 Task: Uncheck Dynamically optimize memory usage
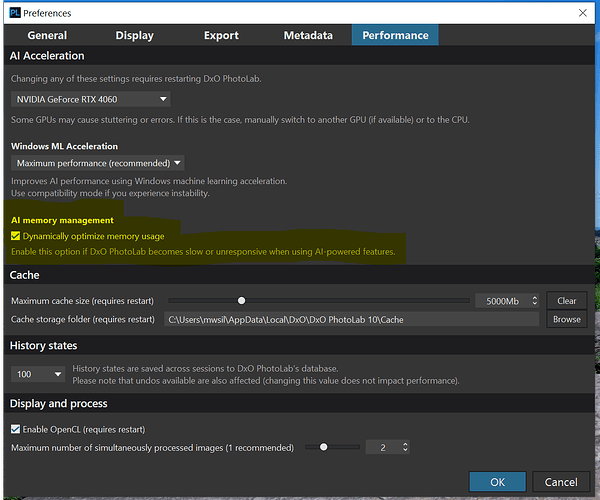pyautogui.click(x=15, y=236)
